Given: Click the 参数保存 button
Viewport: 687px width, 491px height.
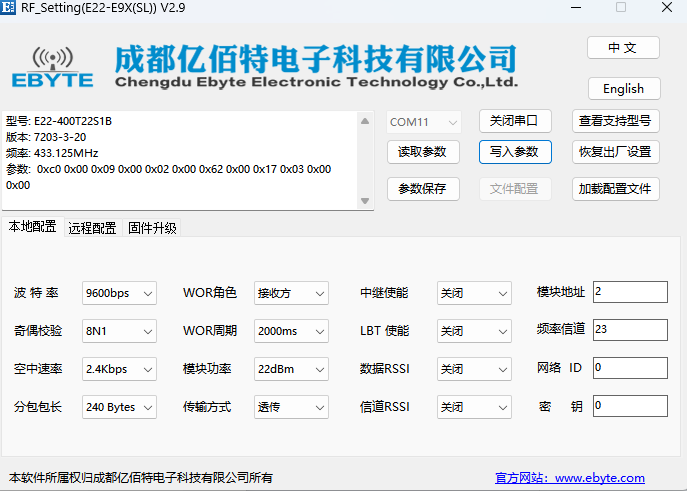Looking at the screenshot, I should pyautogui.click(x=423, y=189).
